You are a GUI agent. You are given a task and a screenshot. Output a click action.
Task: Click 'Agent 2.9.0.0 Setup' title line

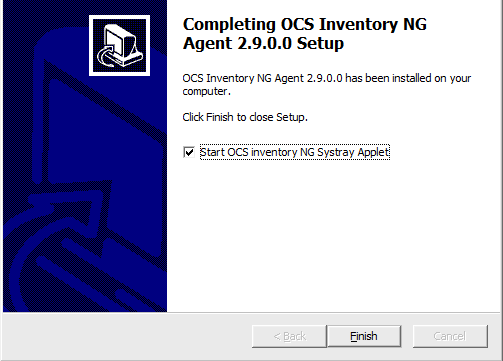coord(263,44)
